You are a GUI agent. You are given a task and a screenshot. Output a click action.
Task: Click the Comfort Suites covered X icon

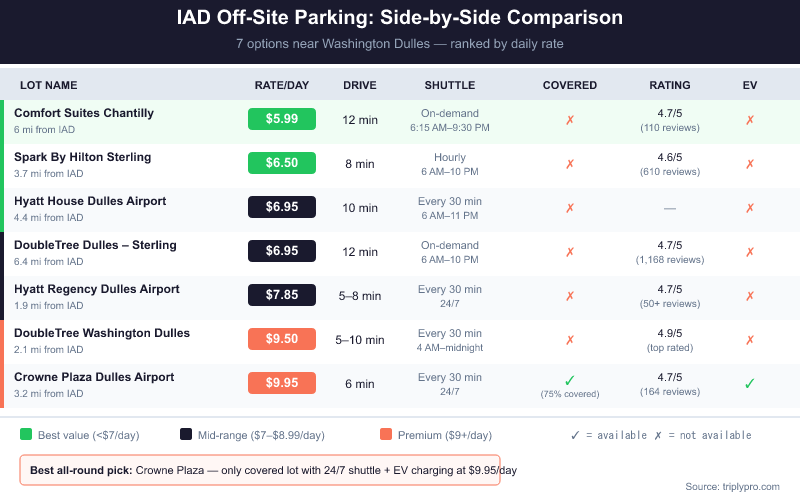[570, 120]
